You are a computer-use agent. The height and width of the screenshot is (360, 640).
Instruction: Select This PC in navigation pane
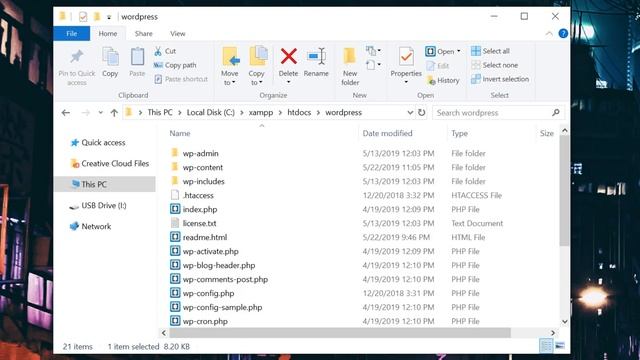click(105, 184)
